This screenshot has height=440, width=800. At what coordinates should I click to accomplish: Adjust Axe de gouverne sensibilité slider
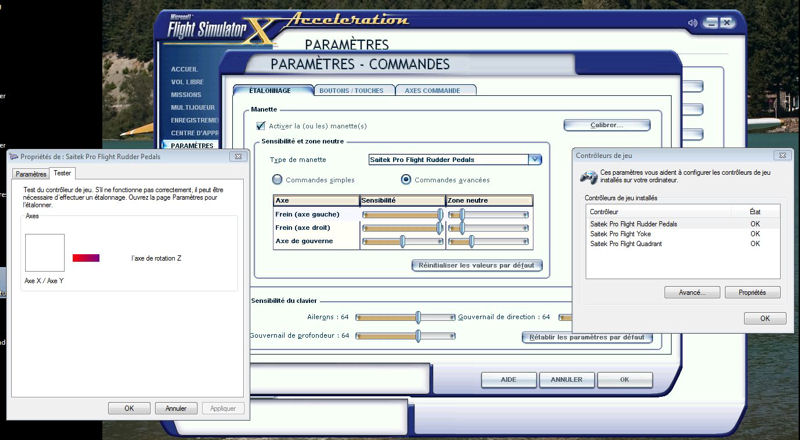(x=403, y=241)
